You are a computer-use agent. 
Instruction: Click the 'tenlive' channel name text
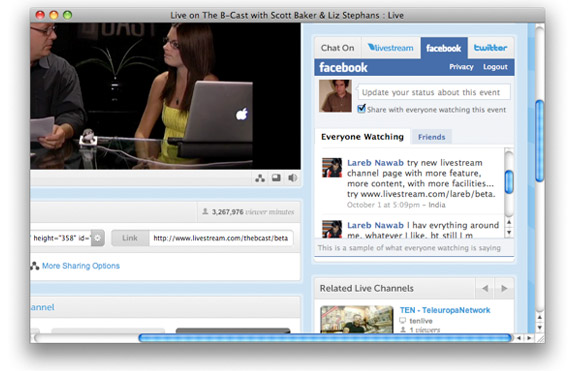pos(421,321)
